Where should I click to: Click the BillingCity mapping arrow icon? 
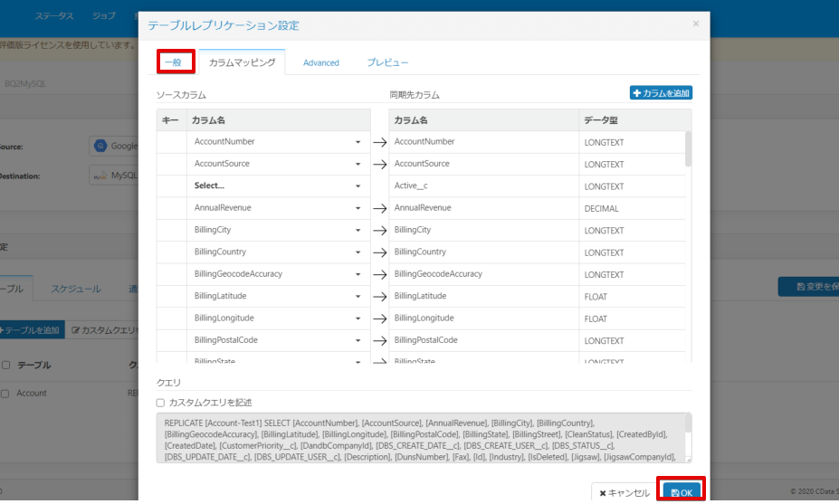tap(380, 231)
